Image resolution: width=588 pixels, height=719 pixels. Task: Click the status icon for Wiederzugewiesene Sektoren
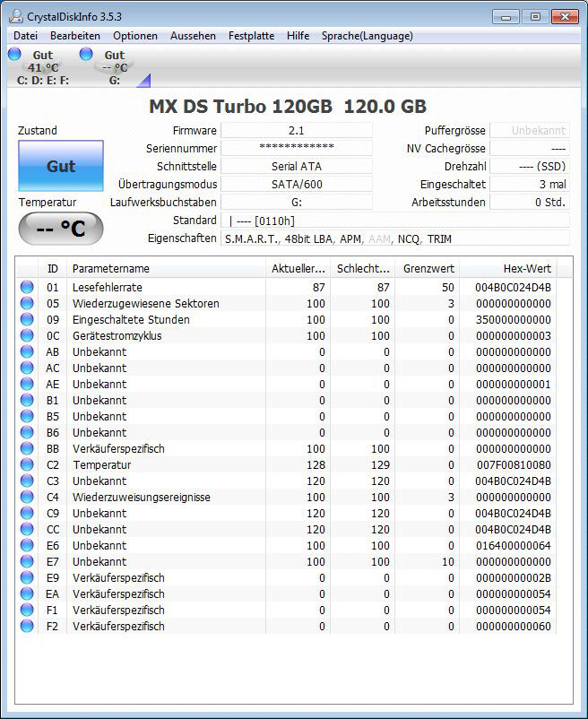27,303
